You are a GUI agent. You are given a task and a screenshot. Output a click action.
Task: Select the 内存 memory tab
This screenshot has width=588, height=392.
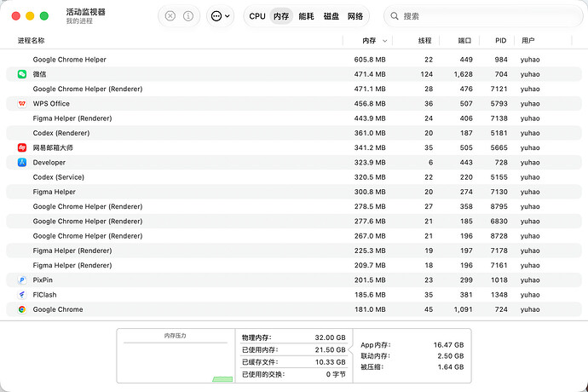coord(281,16)
